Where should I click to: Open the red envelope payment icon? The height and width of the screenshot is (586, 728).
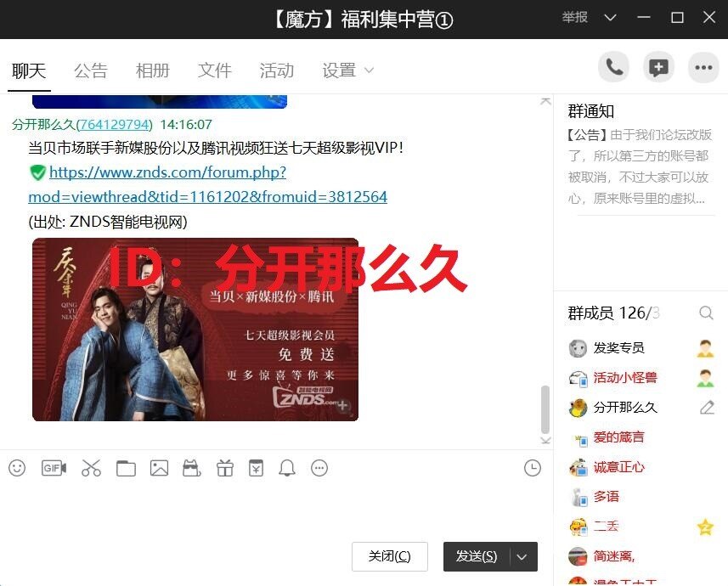coord(256,468)
